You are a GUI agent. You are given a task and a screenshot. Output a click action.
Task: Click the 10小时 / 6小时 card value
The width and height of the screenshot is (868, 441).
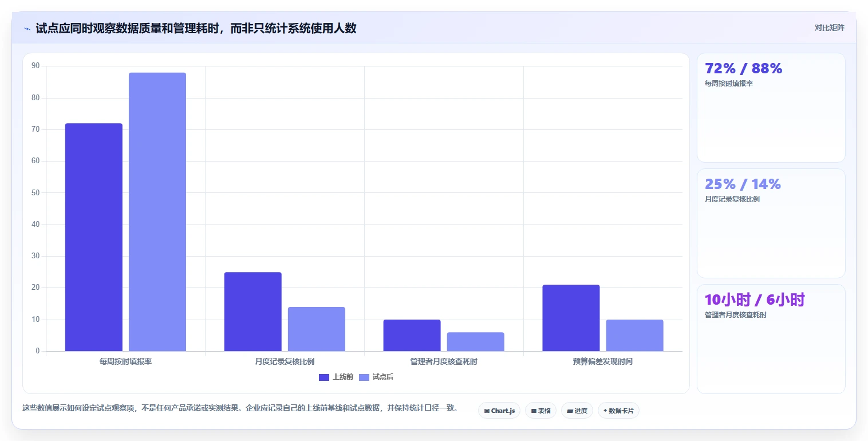(x=755, y=300)
